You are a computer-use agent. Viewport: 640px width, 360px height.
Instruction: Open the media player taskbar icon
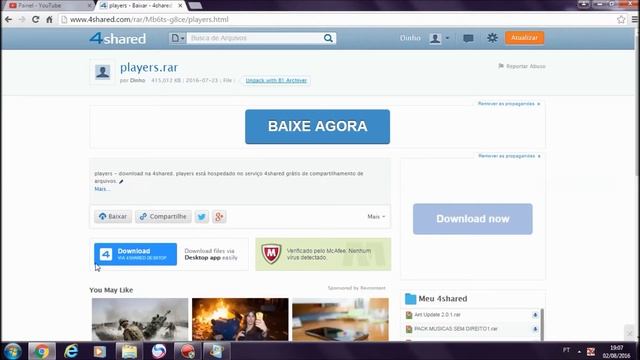[100, 351]
